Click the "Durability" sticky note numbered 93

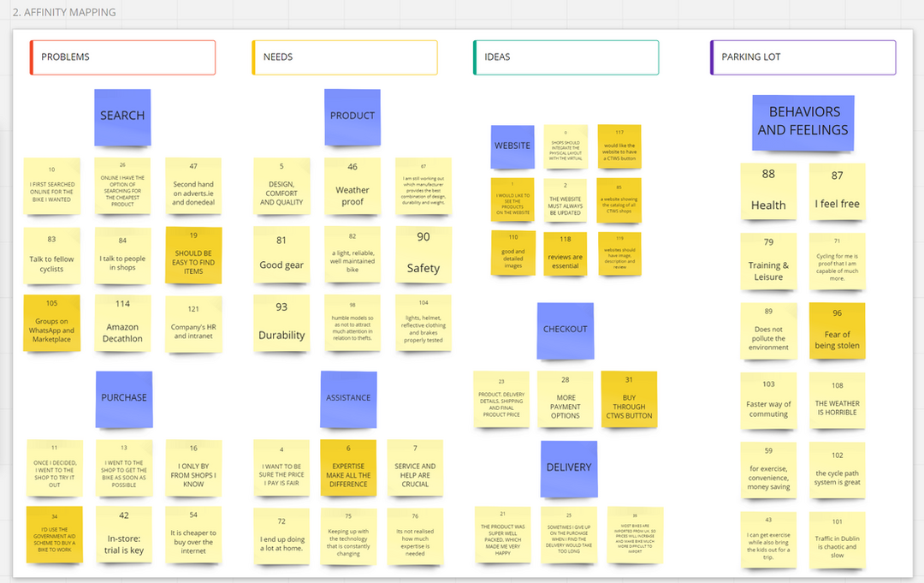(x=281, y=324)
